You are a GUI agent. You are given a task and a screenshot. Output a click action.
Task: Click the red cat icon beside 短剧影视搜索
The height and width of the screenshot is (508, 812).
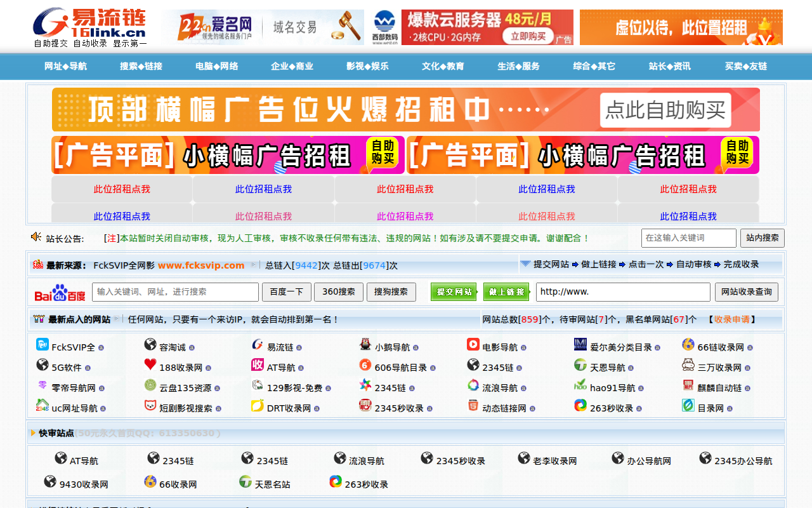150,406
